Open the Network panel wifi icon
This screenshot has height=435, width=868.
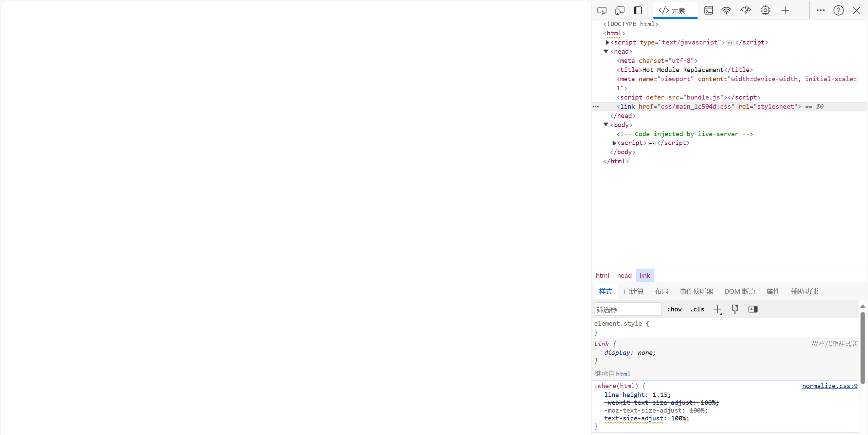(726, 11)
